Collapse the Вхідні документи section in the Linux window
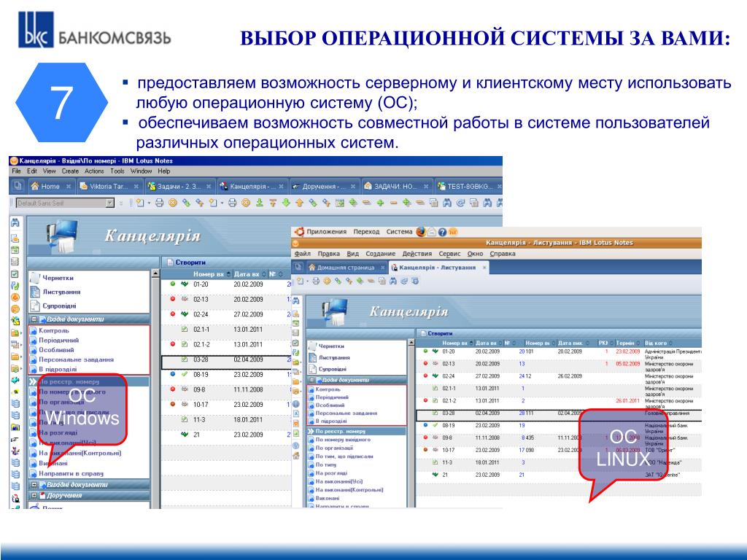 click(x=312, y=380)
